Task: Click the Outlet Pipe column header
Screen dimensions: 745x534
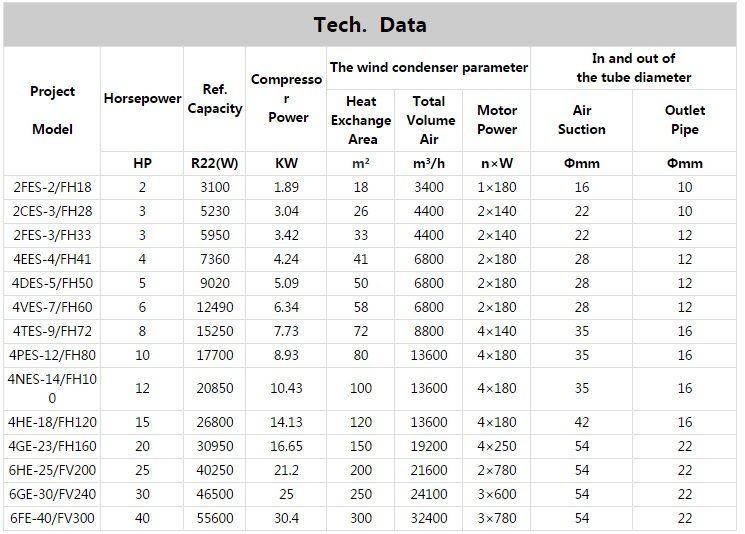Action: (x=685, y=120)
